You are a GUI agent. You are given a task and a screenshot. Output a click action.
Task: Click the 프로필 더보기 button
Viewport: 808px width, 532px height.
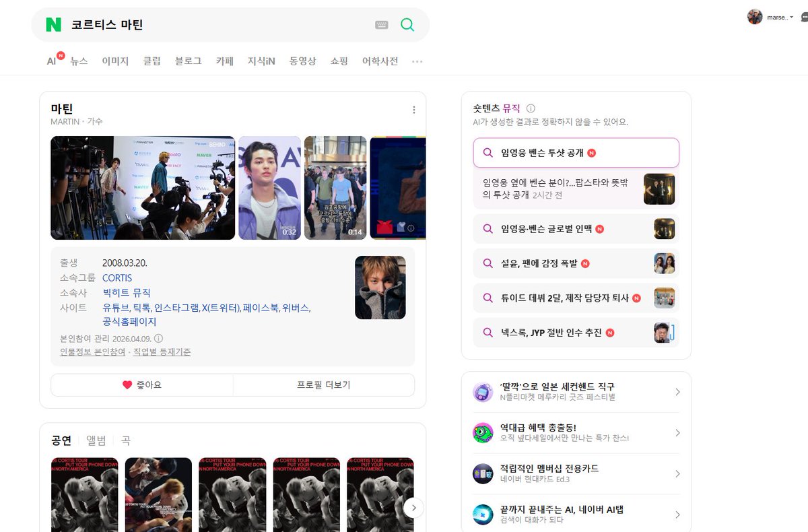coord(324,385)
